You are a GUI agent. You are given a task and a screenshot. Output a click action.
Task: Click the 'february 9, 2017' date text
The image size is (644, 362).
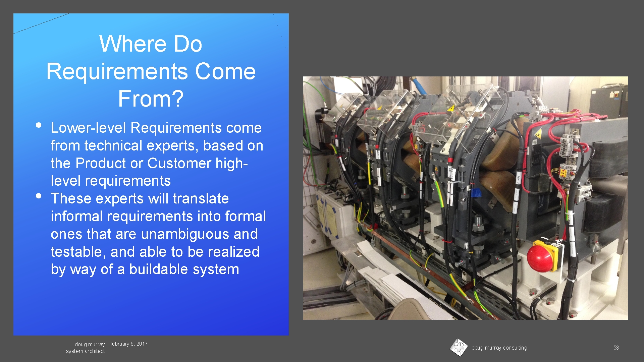point(129,344)
